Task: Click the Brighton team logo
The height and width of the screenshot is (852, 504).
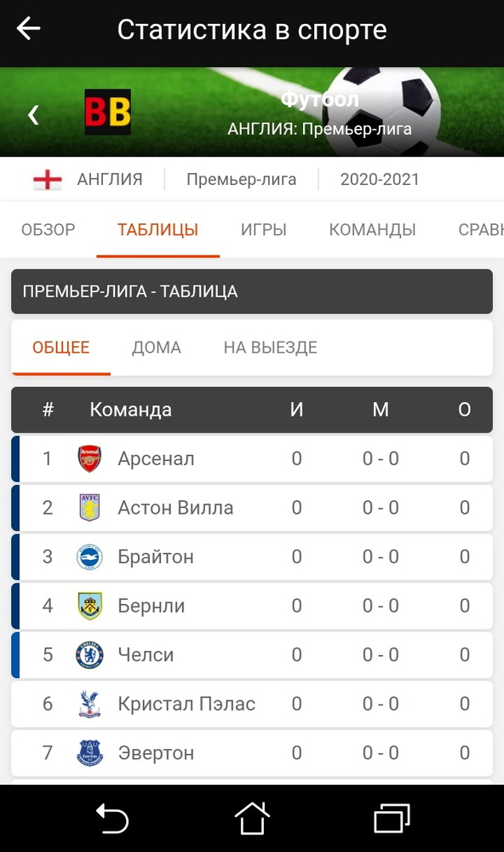Action: click(x=91, y=556)
